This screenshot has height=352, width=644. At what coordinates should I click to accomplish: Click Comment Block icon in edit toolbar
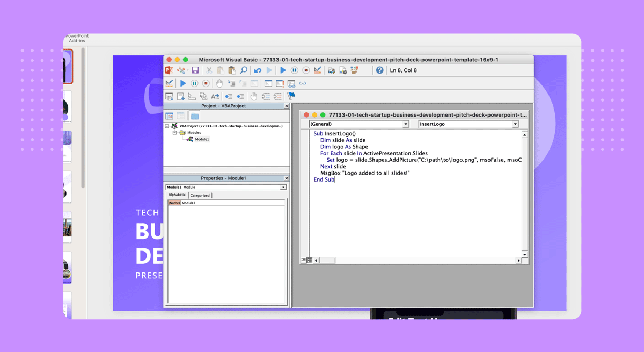[x=266, y=96]
